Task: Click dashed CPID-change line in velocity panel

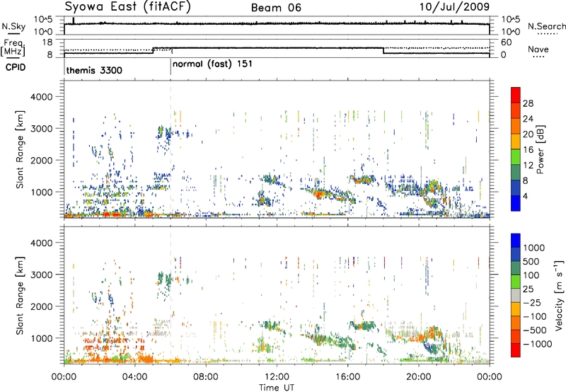Action: [x=171, y=296]
